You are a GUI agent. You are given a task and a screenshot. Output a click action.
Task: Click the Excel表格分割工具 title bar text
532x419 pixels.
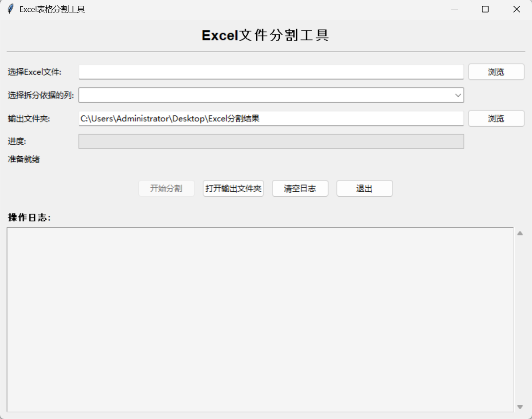coord(51,9)
